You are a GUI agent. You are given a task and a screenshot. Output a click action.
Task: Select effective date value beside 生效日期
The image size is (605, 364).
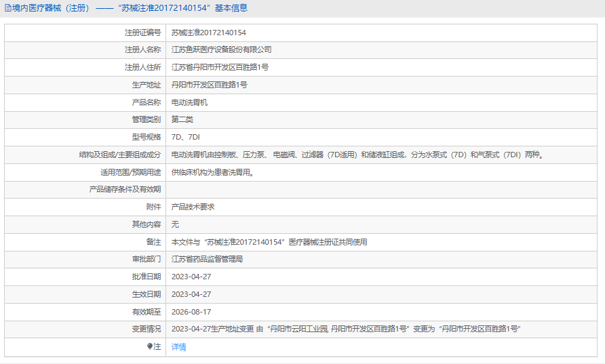coord(191,294)
